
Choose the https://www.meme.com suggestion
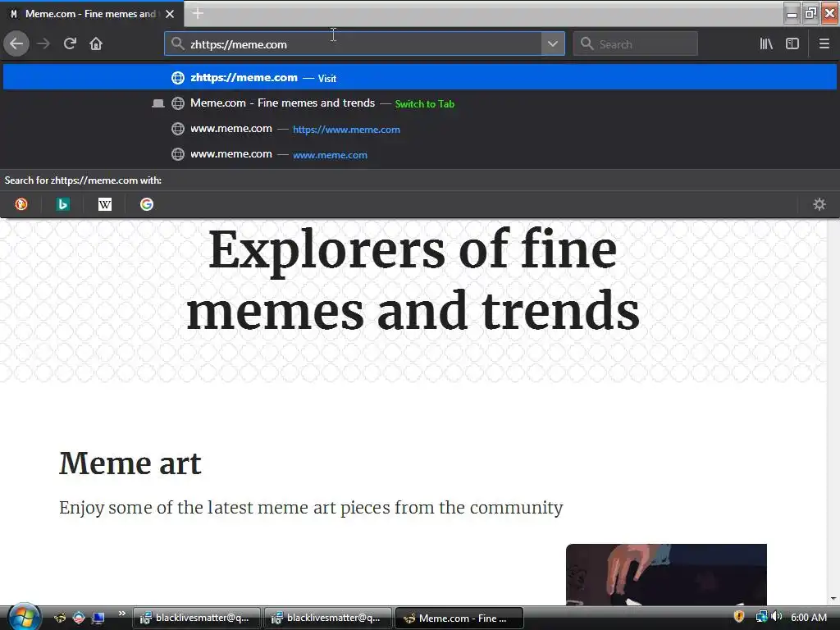coord(420,129)
